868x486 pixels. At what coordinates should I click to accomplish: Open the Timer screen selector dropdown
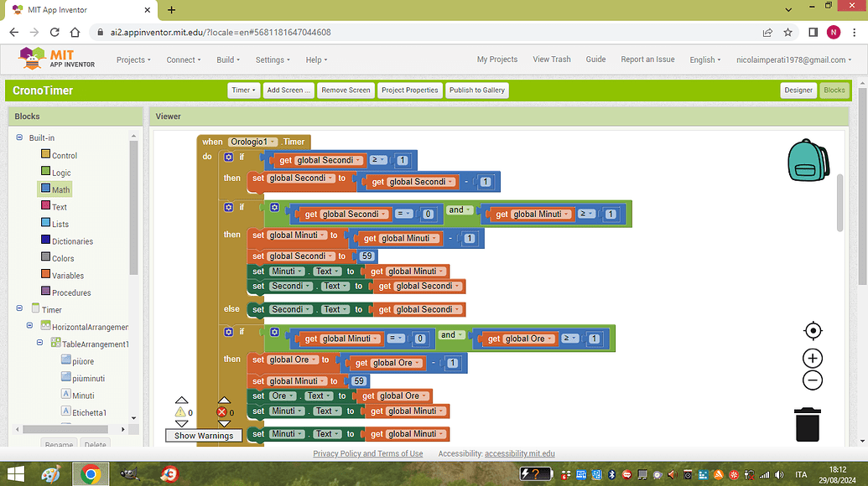[x=242, y=90]
